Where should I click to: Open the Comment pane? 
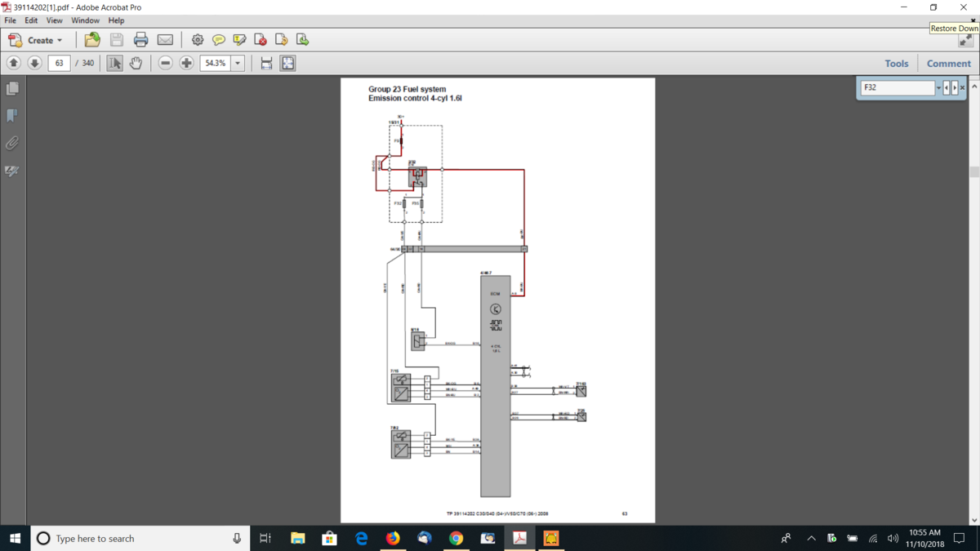(948, 63)
